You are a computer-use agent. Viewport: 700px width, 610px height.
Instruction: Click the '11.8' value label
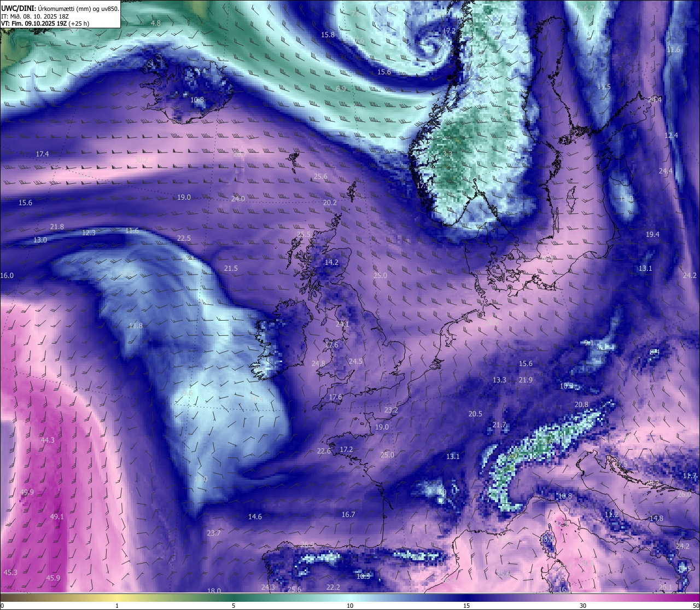(135, 326)
